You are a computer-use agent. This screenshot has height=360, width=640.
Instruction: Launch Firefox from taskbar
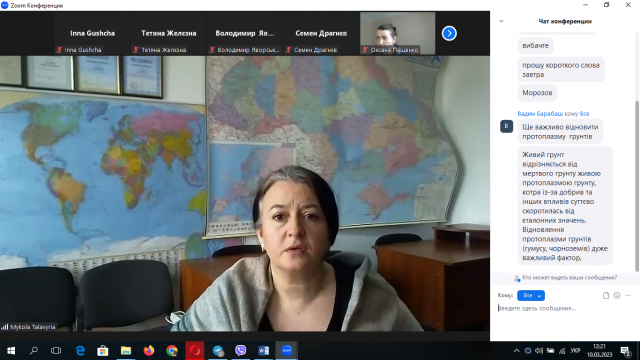(149, 351)
